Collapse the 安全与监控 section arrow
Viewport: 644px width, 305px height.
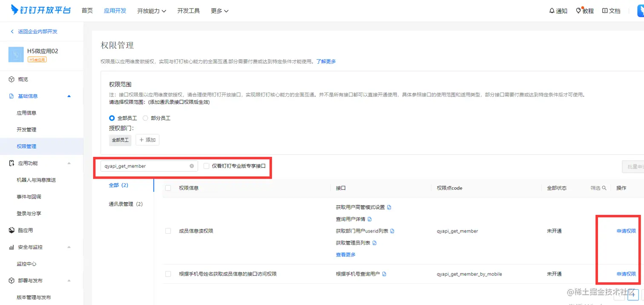pos(69,247)
